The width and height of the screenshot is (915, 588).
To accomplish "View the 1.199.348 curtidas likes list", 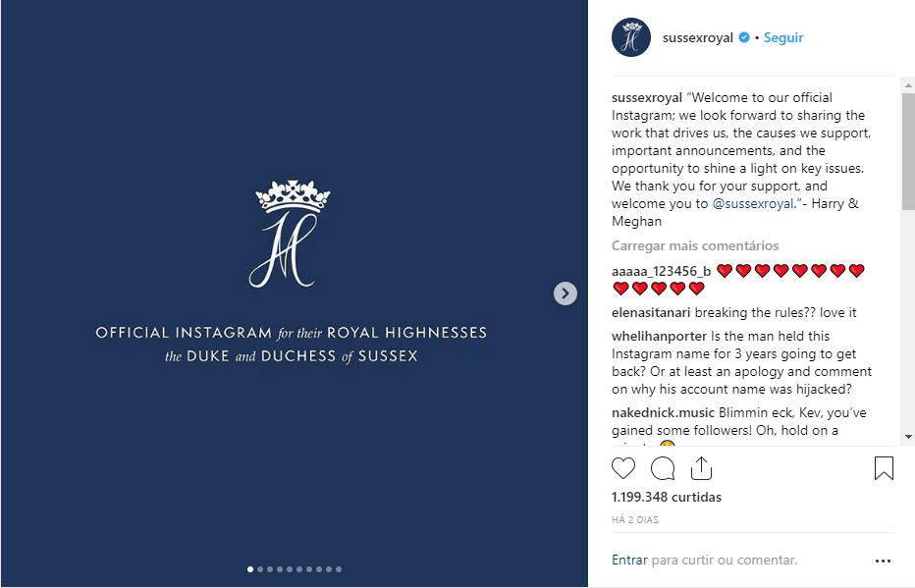I will click(x=667, y=498).
